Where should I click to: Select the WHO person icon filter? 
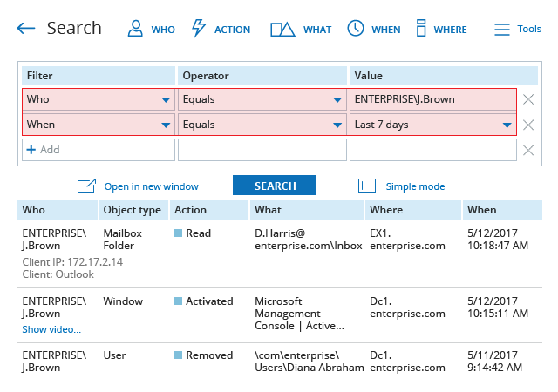pyautogui.click(x=135, y=29)
